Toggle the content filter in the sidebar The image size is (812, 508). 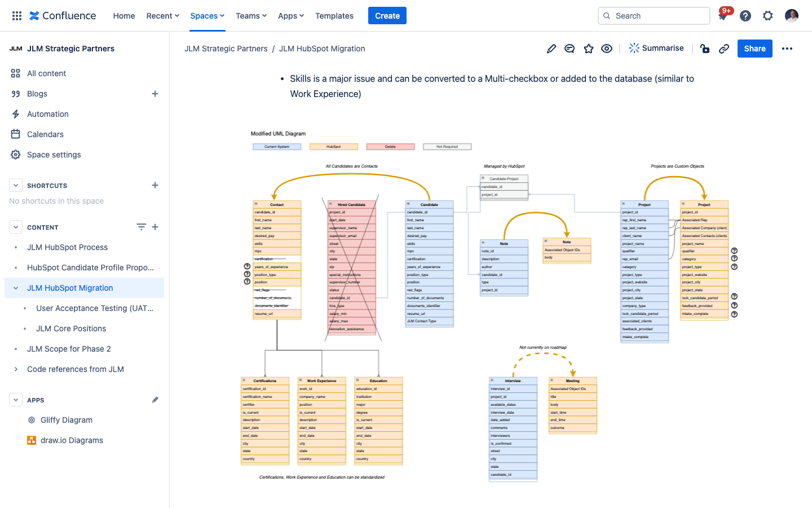pos(141,227)
